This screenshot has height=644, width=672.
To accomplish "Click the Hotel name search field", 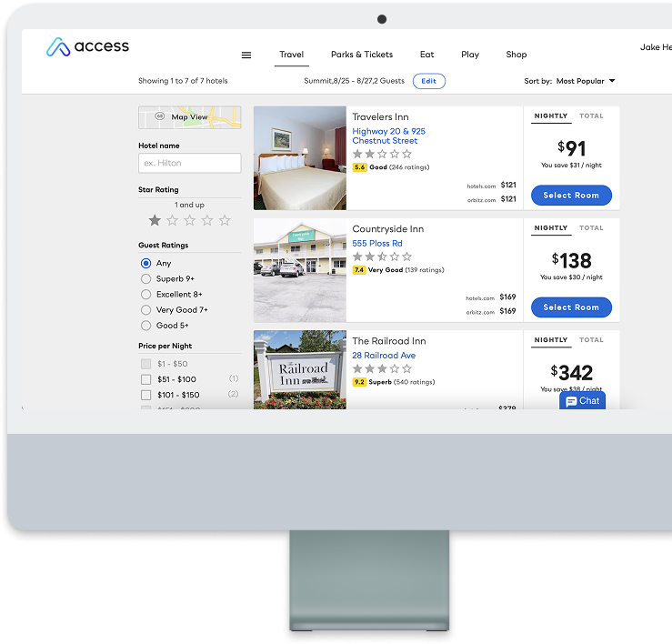I will click(x=189, y=163).
